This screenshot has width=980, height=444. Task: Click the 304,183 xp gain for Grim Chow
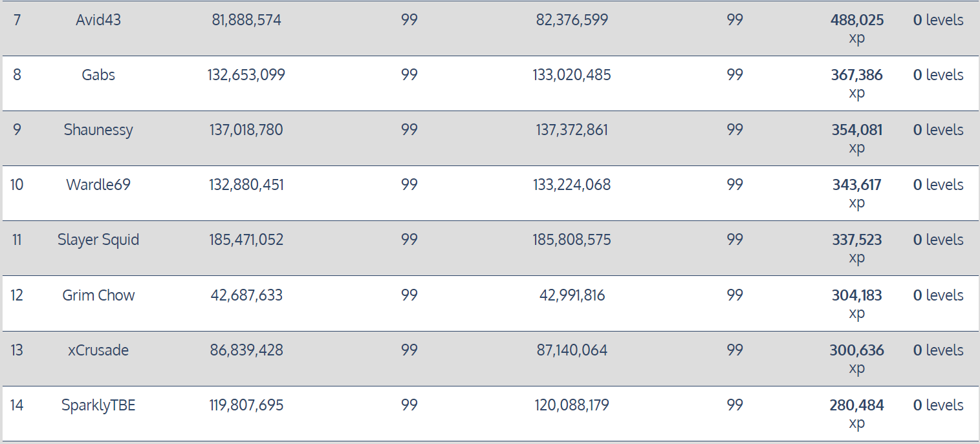[857, 304]
